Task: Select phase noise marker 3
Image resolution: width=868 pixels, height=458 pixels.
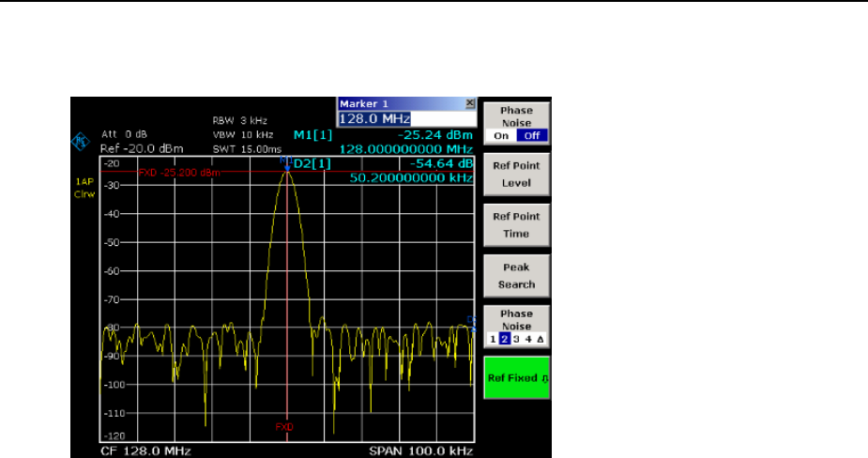Action: point(515,338)
